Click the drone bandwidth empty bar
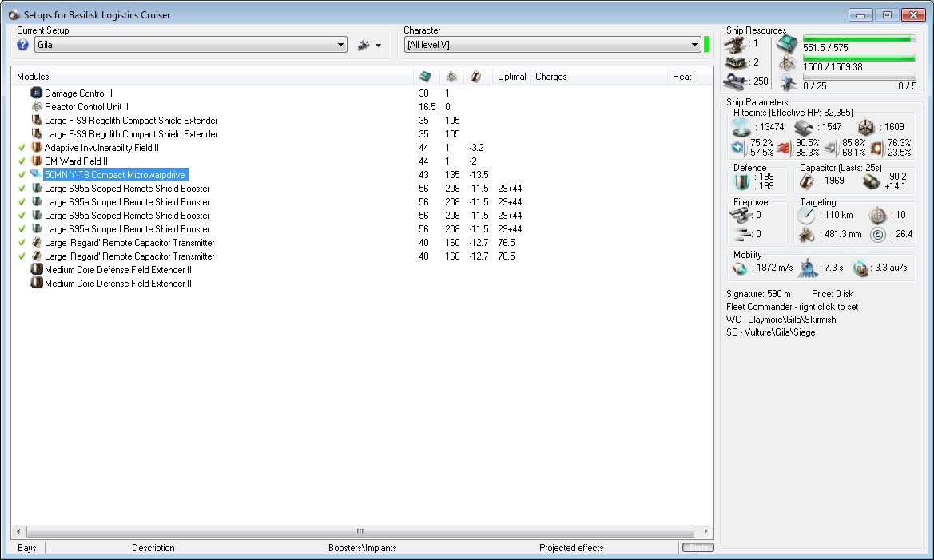Viewport: 934px width, 560px height. coord(859,77)
